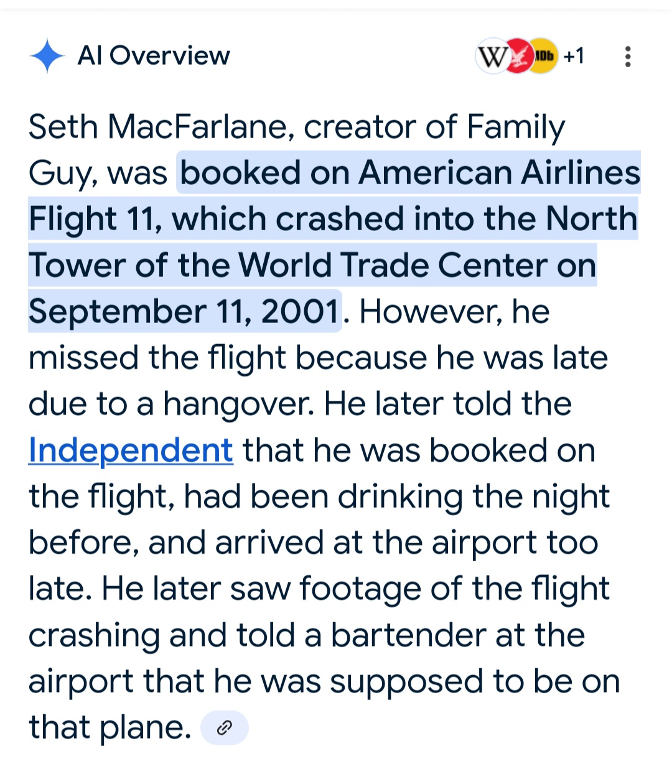Click the highlighted "September 11, 2001" text
The height and width of the screenshot is (784, 672).
pyautogui.click(x=184, y=311)
